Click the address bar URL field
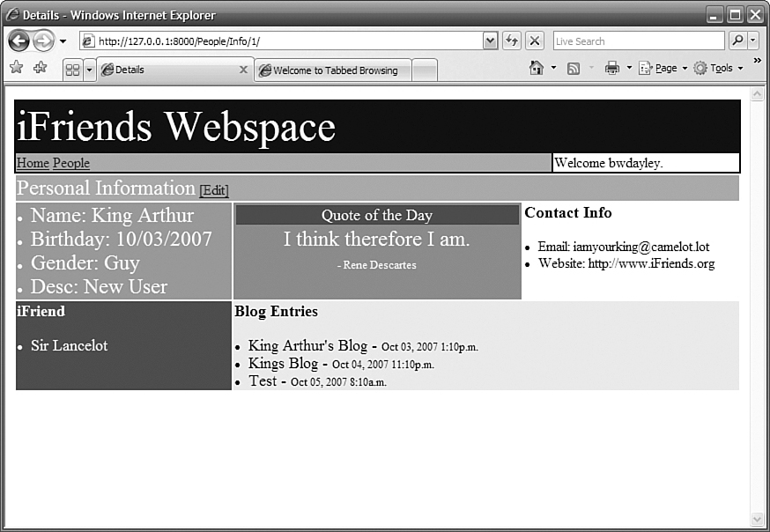770x532 pixels. (x=289, y=41)
